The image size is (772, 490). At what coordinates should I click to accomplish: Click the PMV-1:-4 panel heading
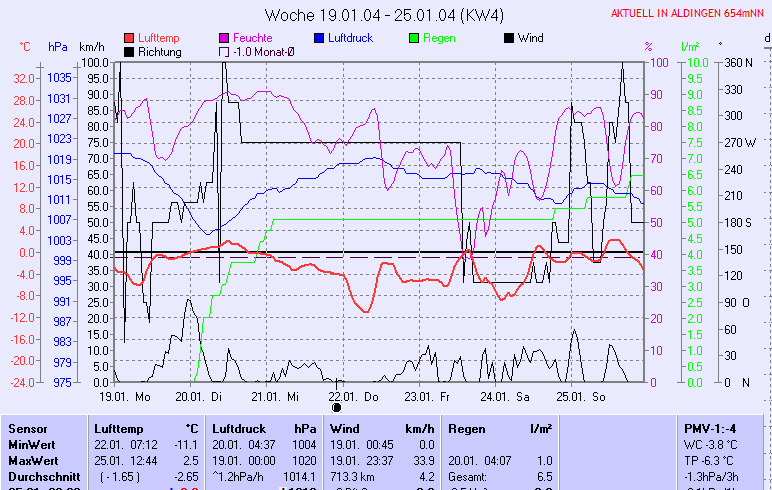pyautogui.click(x=709, y=428)
